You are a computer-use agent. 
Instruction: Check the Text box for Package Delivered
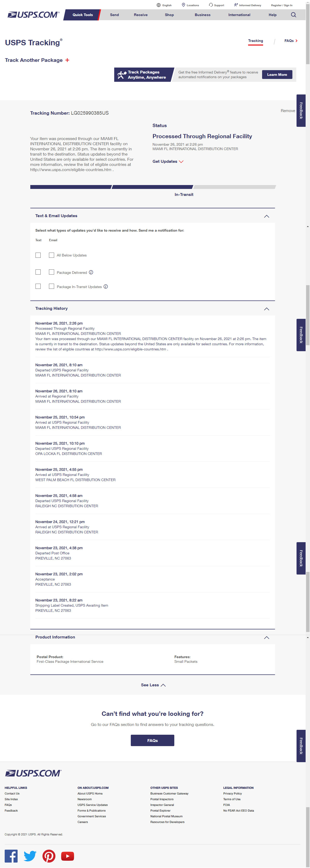[x=38, y=272]
